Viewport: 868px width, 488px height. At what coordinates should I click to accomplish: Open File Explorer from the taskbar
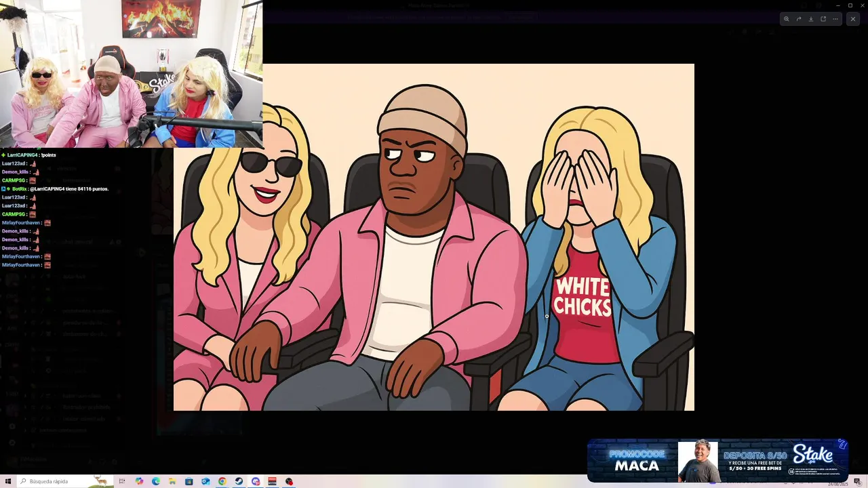[172, 481]
